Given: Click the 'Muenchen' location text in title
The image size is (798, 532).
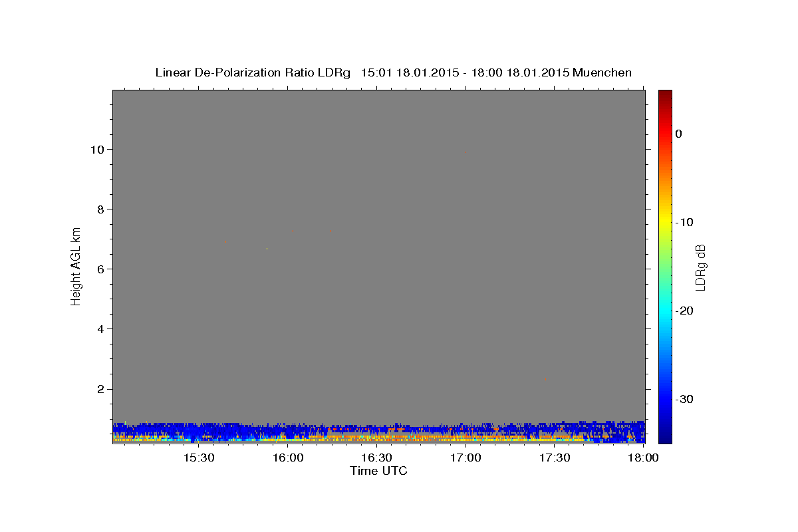Looking at the screenshot, I should pyautogui.click(x=602, y=72).
